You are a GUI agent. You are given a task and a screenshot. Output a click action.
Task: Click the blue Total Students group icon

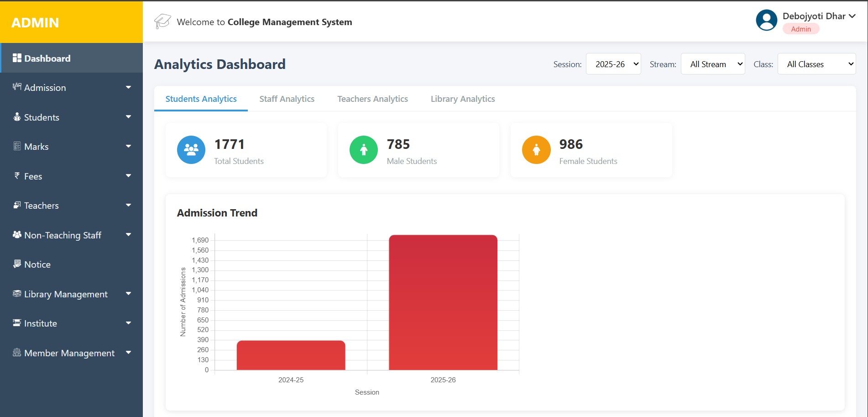(191, 150)
